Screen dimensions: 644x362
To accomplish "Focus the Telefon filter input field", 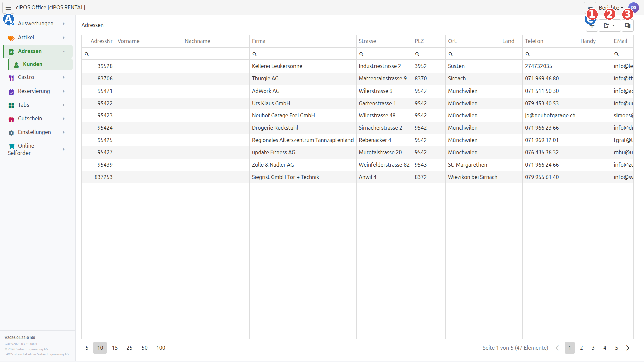I will [550, 54].
